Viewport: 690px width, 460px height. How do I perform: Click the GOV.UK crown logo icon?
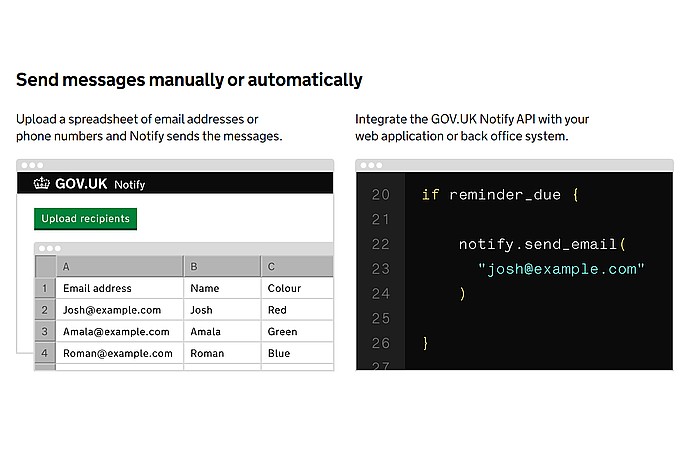pyautogui.click(x=42, y=183)
